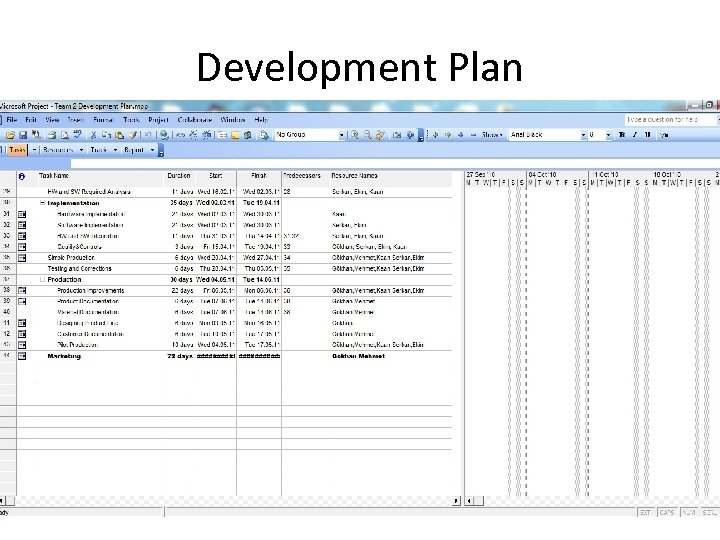The height and width of the screenshot is (540, 720).
Task: Click the Production Improvements task name
Action: [x=90, y=291]
